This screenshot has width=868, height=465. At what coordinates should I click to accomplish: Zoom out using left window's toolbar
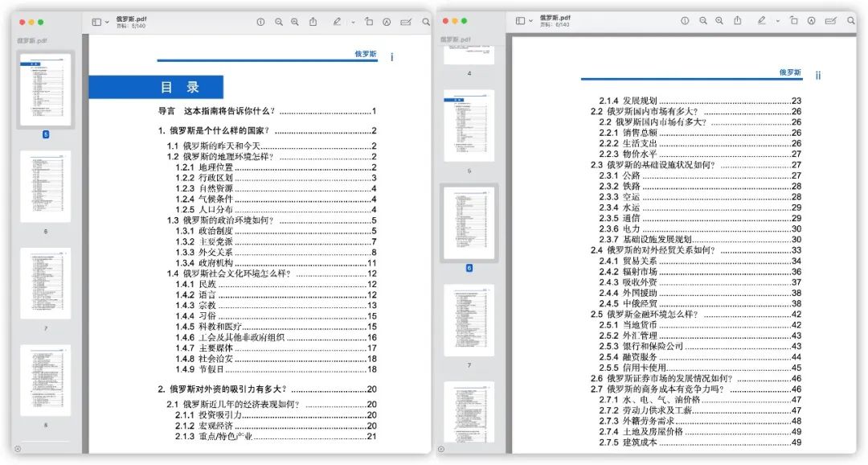(x=278, y=23)
